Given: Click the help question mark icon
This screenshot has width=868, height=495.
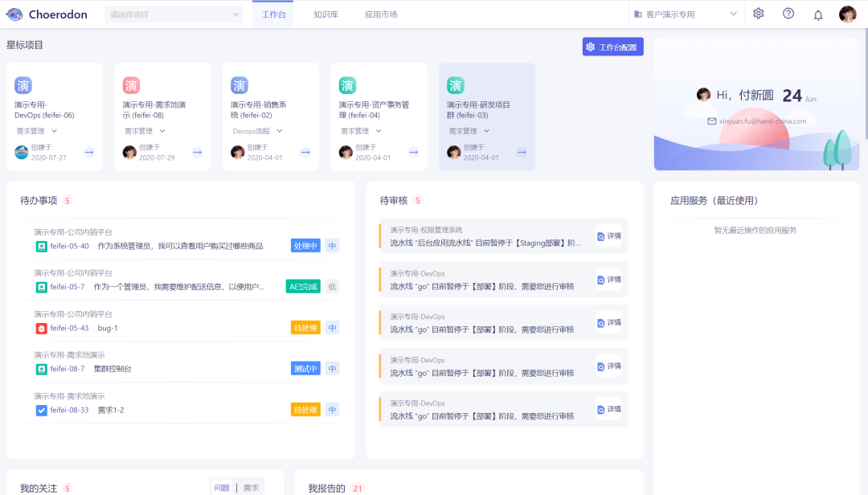Looking at the screenshot, I should (x=788, y=14).
